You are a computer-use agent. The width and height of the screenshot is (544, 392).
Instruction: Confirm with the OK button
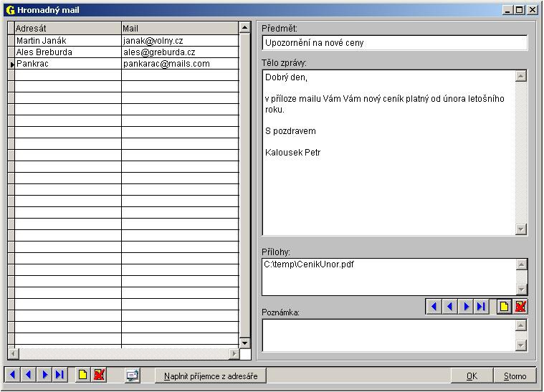click(x=472, y=376)
